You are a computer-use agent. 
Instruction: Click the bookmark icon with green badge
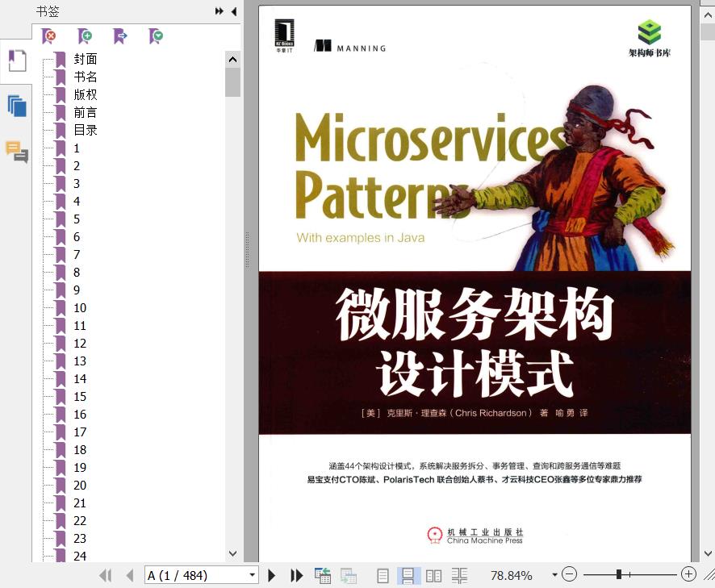tap(156, 35)
